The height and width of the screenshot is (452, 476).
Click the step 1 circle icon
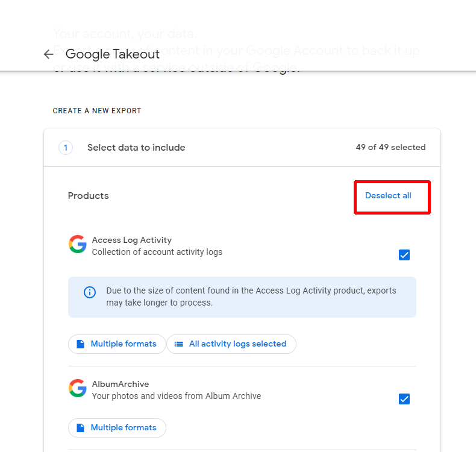coord(66,148)
